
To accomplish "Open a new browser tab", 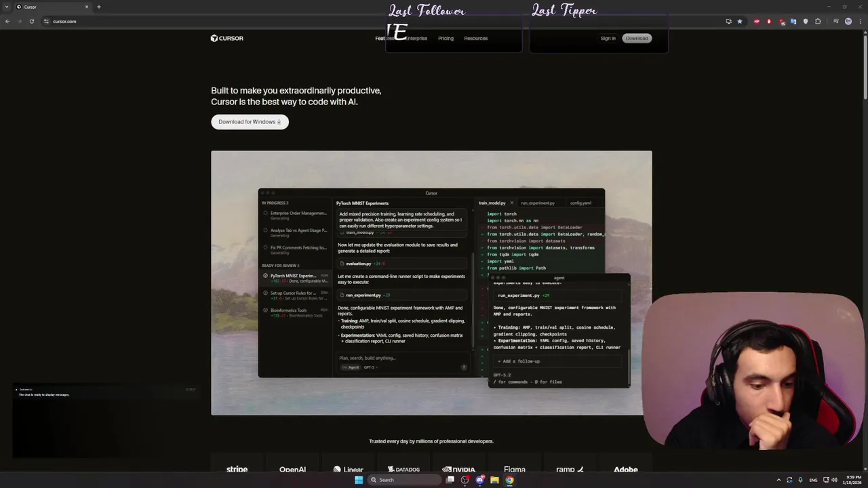I will (98, 7).
